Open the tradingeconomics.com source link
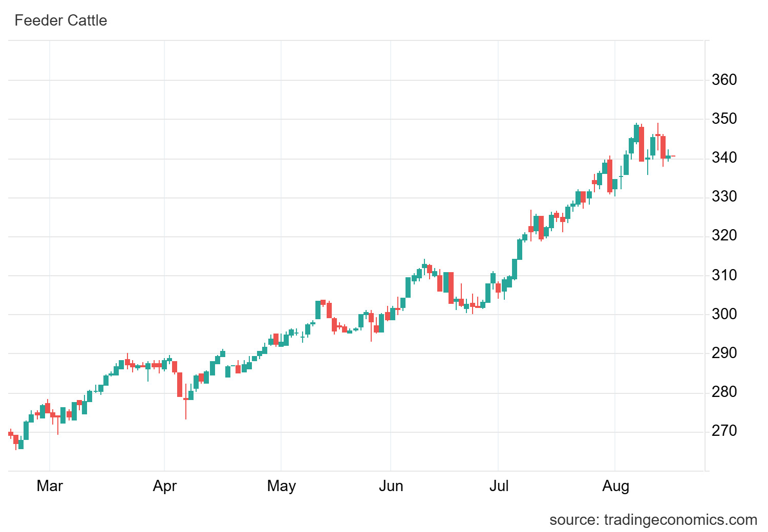 (x=653, y=520)
